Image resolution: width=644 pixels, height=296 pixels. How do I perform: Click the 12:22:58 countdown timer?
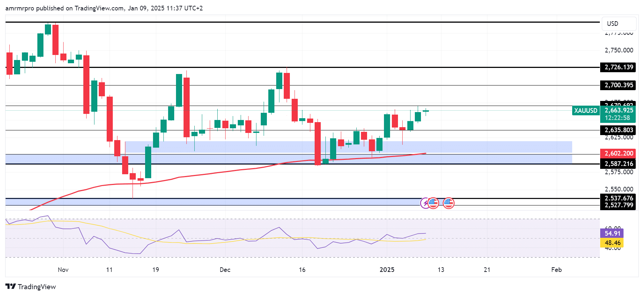tap(617, 118)
